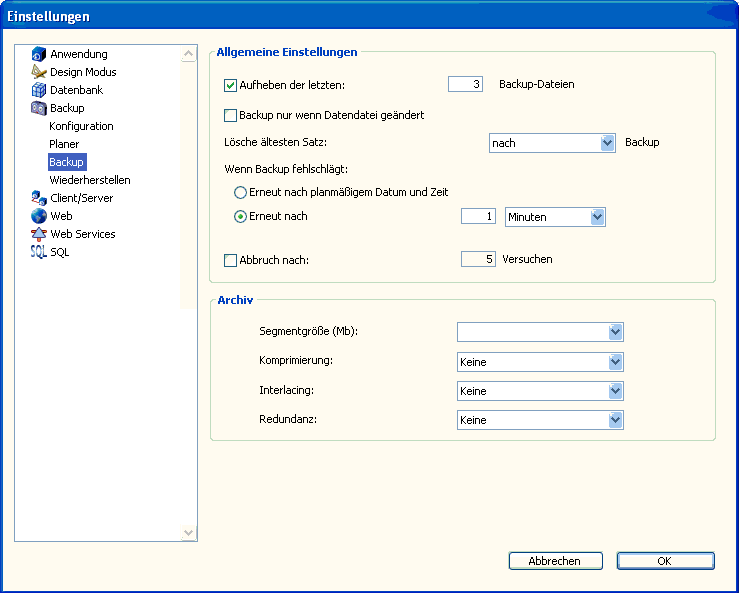Viewport: 739px width, 593px height.
Task: Click the Backup-Dateien count input field
Action: coord(465,85)
